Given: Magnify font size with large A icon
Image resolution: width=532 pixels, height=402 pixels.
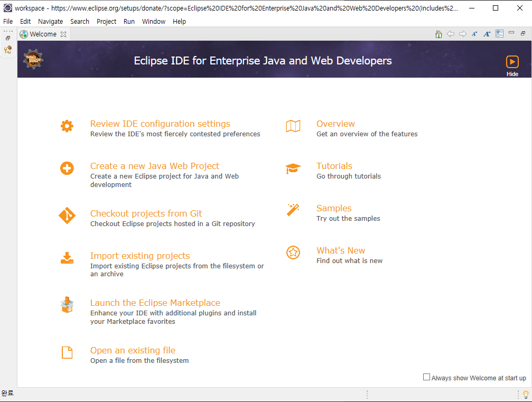Looking at the screenshot, I should 487,34.
